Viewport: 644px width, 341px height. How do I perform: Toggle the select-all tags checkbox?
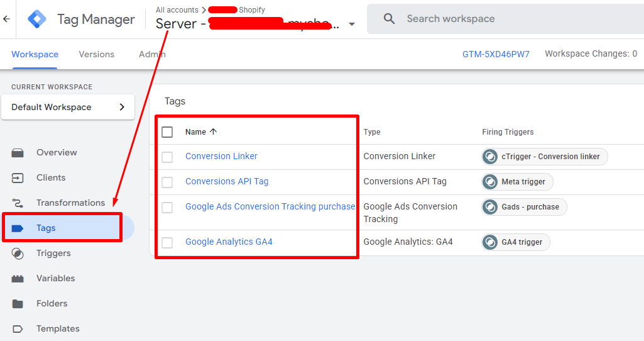167,132
